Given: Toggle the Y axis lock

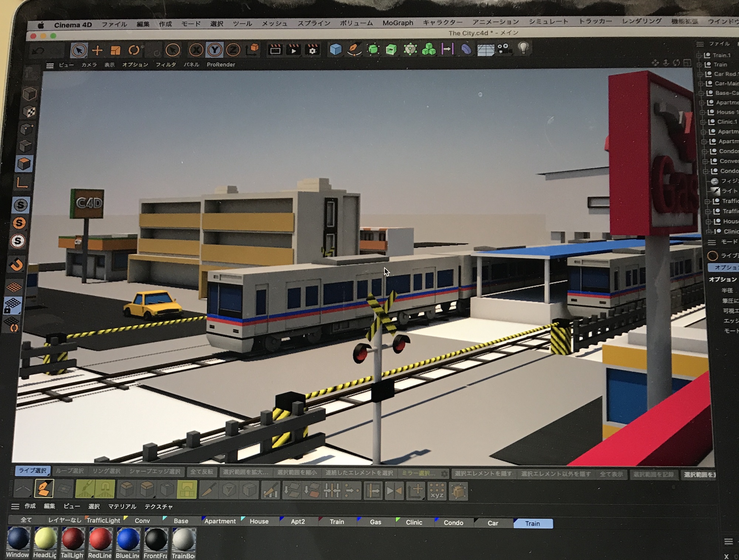Looking at the screenshot, I should pos(215,49).
